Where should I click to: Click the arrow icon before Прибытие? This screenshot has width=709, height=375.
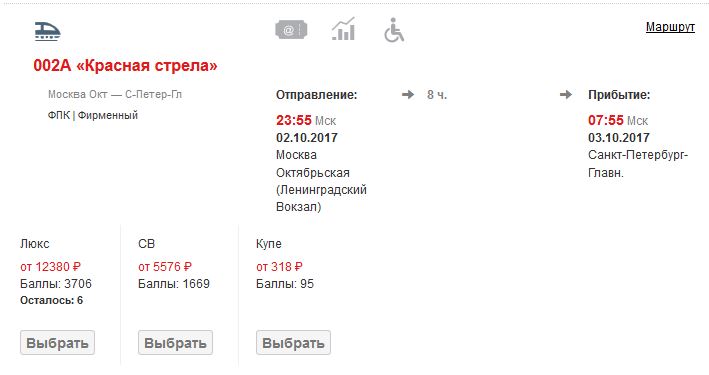click(x=566, y=95)
